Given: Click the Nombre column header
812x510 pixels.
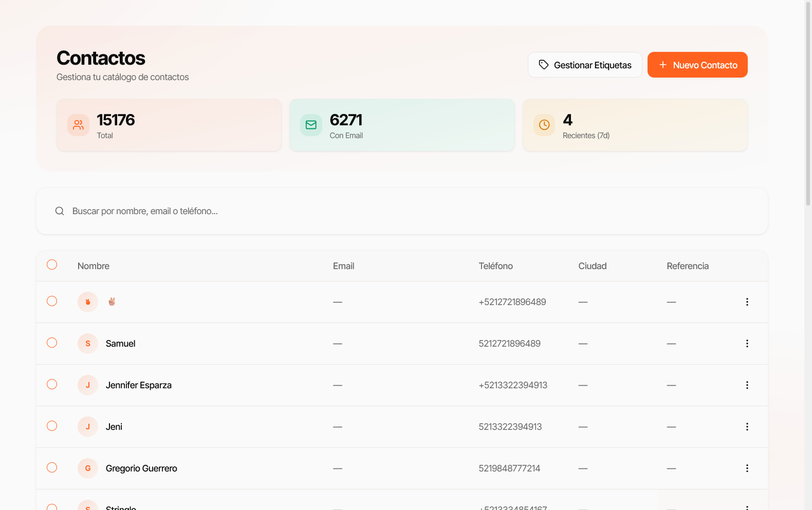Looking at the screenshot, I should pyautogui.click(x=94, y=266).
